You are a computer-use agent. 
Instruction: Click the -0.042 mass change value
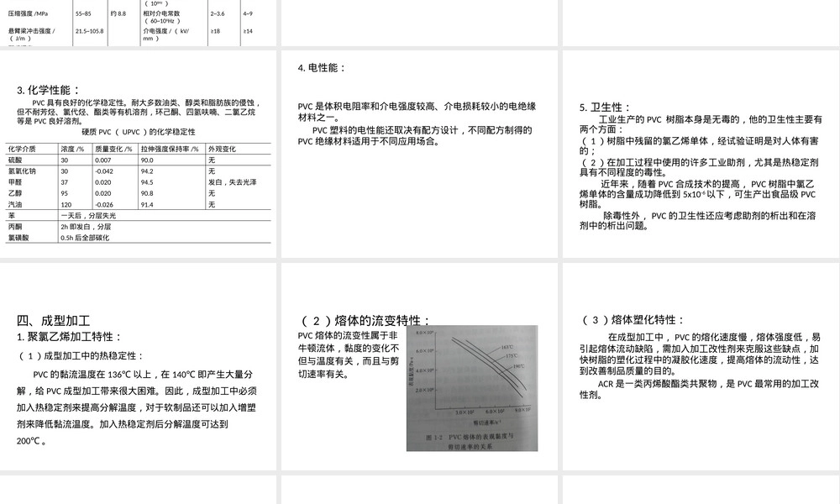(x=104, y=171)
